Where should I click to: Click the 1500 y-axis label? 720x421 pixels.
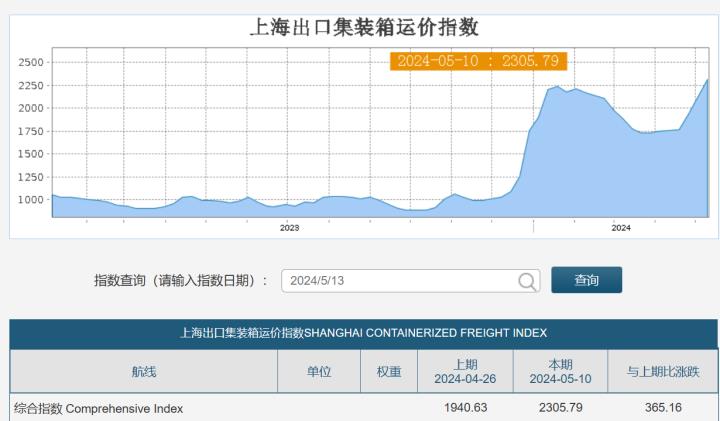(x=31, y=154)
